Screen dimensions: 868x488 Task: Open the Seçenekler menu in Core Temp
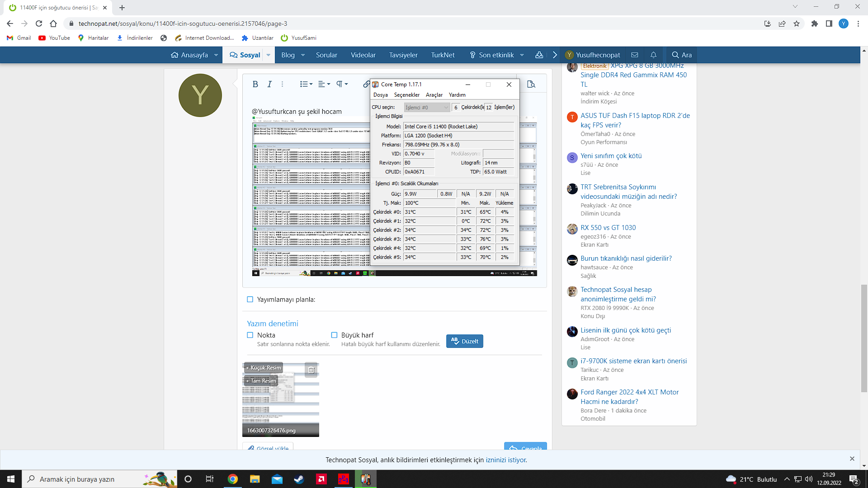click(406, 95)
